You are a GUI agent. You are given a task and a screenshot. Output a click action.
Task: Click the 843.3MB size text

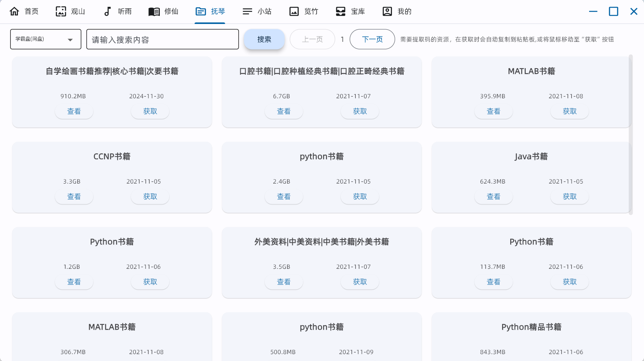tap(493, 352)
